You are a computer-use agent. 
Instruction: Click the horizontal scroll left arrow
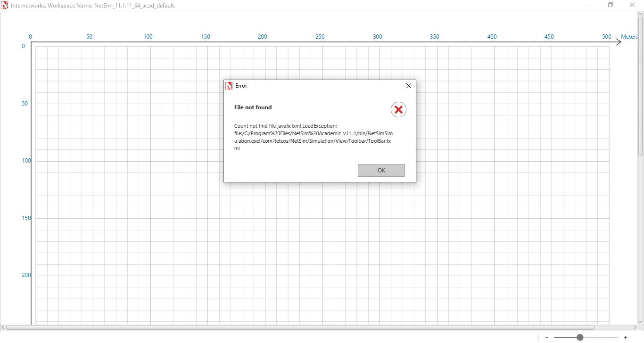click(3, 327)
